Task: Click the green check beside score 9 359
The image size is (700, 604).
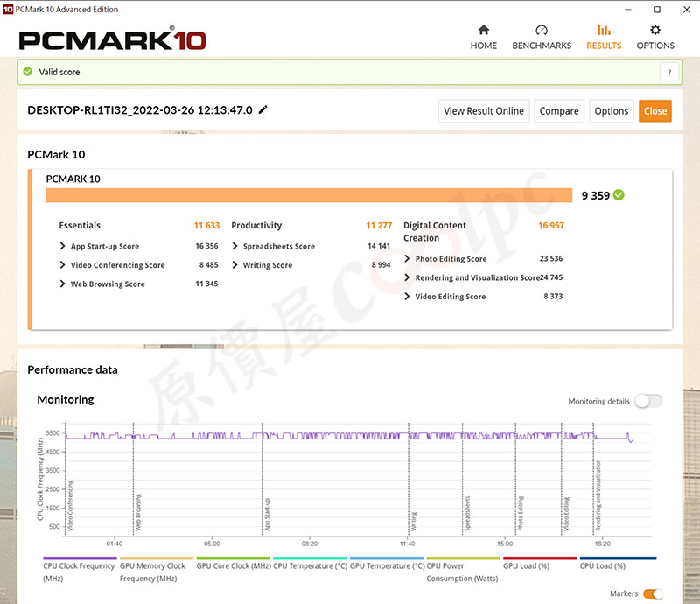Action: coord(619,195)
